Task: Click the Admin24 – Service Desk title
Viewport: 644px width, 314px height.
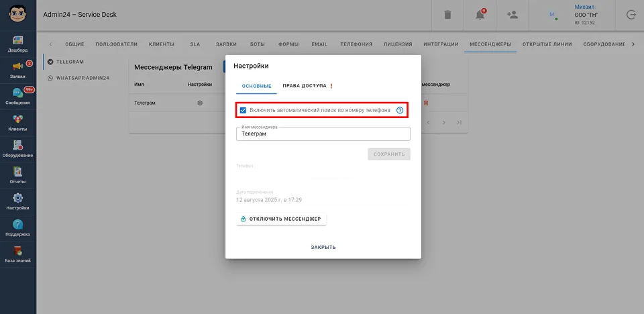Action: [80, 15]
